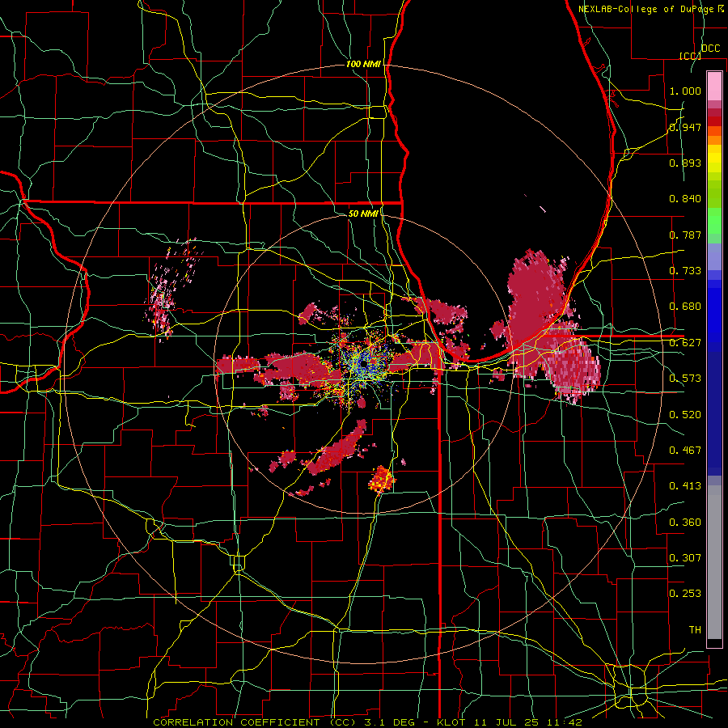The image size is (728, 728).
Task: Select the 0.733 scale value
Action: pyautogui.click(x=685, y=271)
